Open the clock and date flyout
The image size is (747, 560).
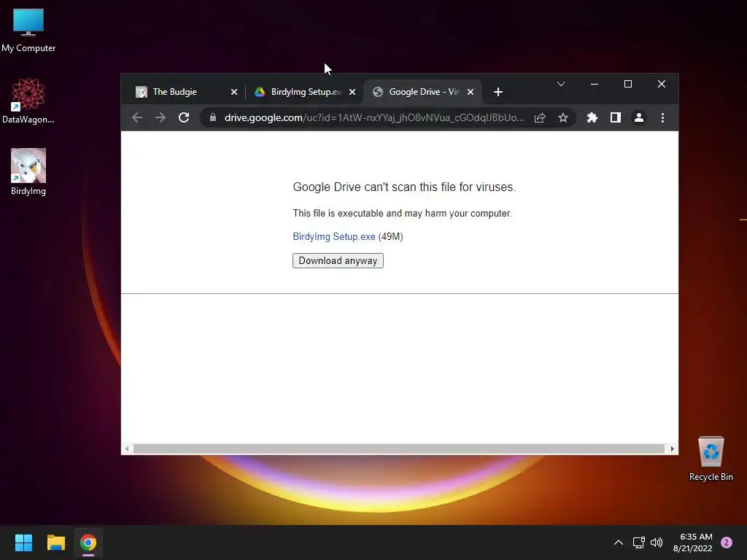[x=693, y=542]
